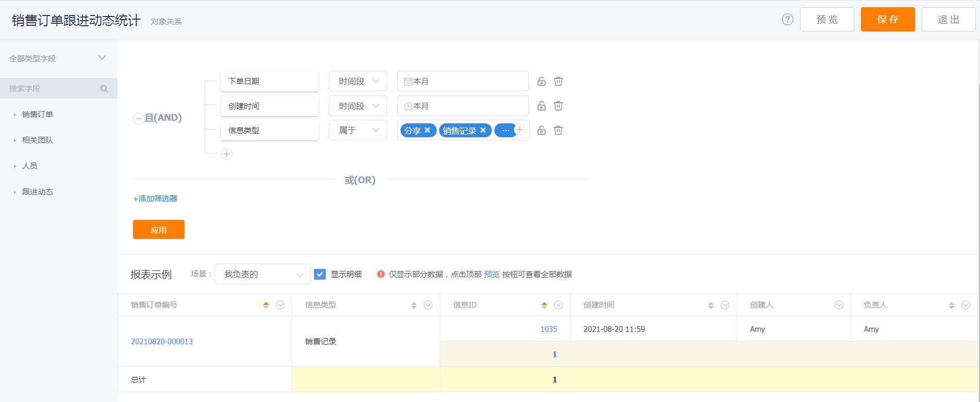Open 属于 operator dropdown
The width and height of the screenshot is (980, 402).
[x=358, y=130]
